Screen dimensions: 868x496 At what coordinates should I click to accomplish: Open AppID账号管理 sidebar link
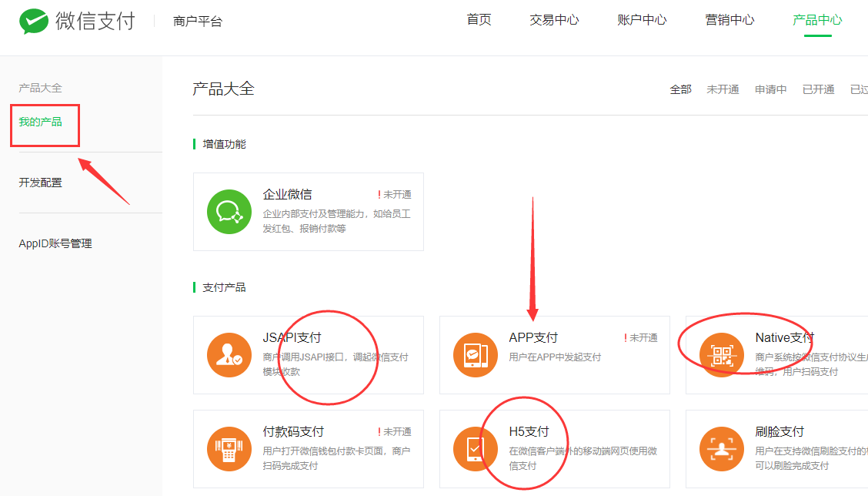[x=55, y=243]
